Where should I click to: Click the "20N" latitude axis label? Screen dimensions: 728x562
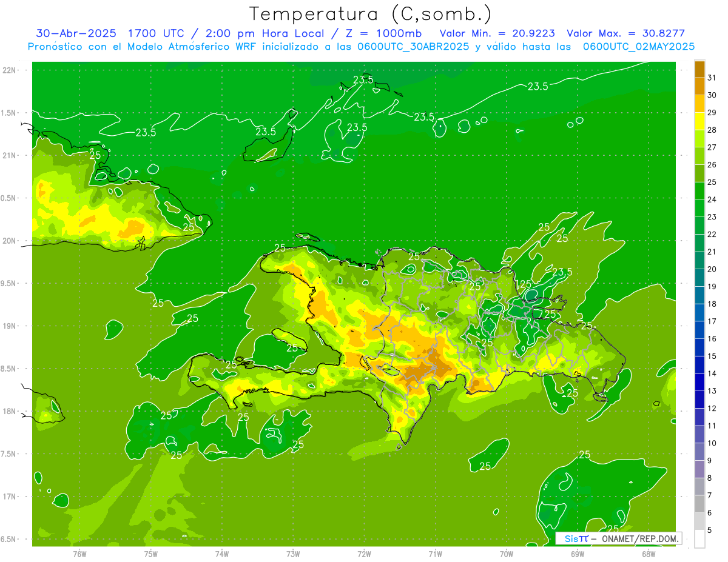(10, 241)
